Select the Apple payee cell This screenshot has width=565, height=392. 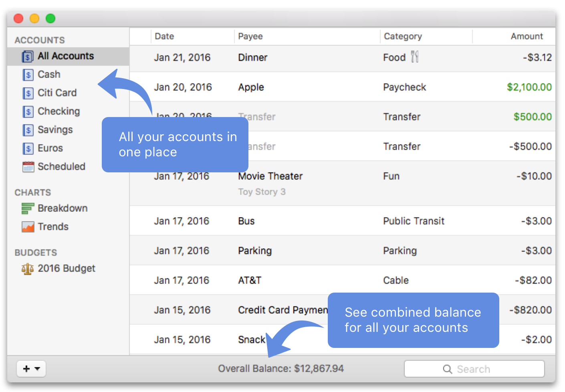[251, 87]
